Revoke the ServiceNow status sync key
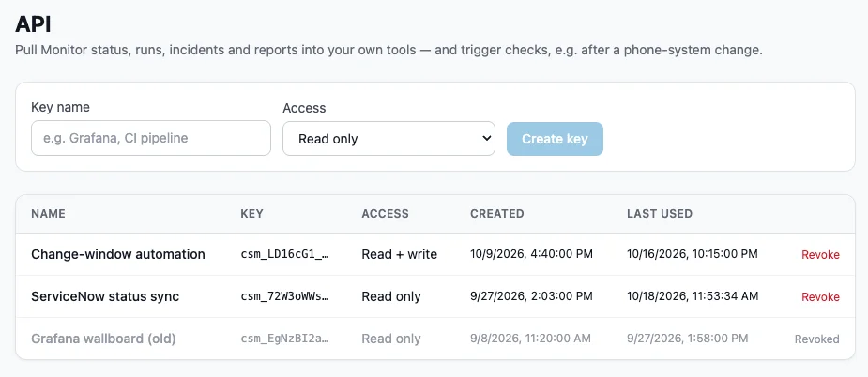Image resolution: width=868 pixels, height=377 pixels. 820,296
